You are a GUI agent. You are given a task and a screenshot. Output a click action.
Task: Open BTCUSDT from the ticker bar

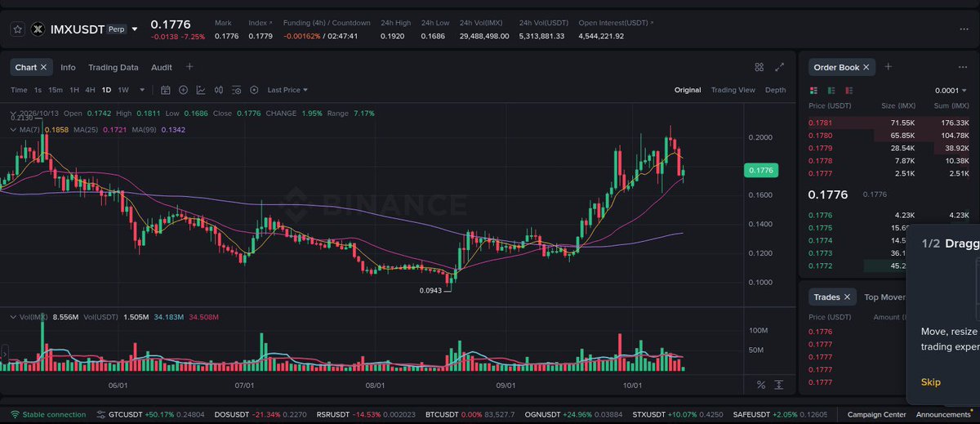coord(470,414)
